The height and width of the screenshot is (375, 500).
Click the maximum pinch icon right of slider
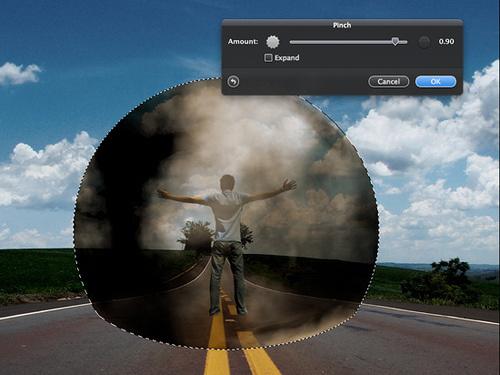424,42
